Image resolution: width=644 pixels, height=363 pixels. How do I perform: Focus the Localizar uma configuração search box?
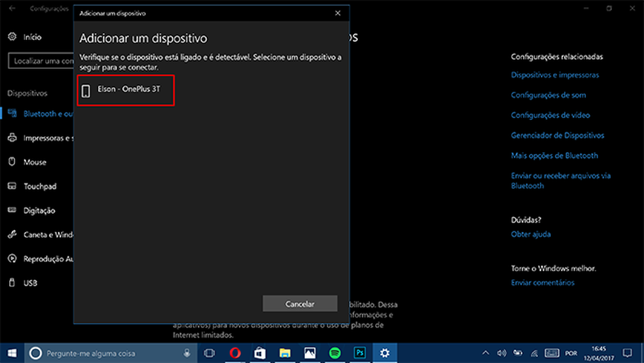pos(41,61)
